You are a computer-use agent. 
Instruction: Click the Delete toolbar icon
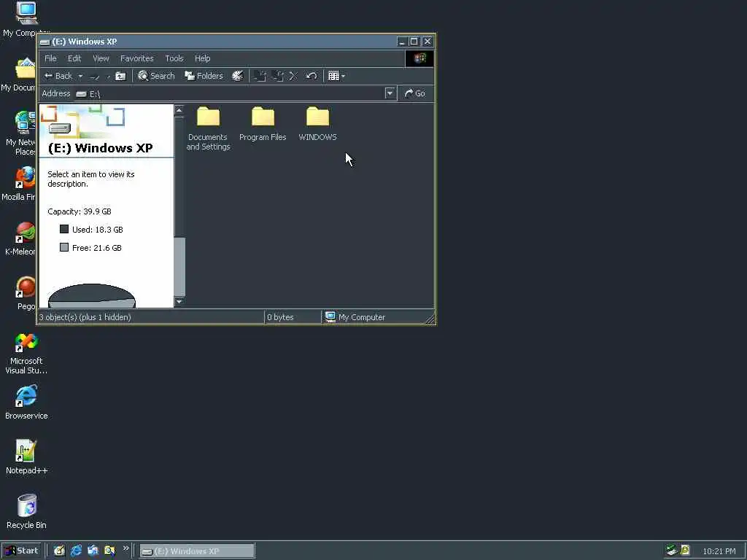tap(293, 76)
